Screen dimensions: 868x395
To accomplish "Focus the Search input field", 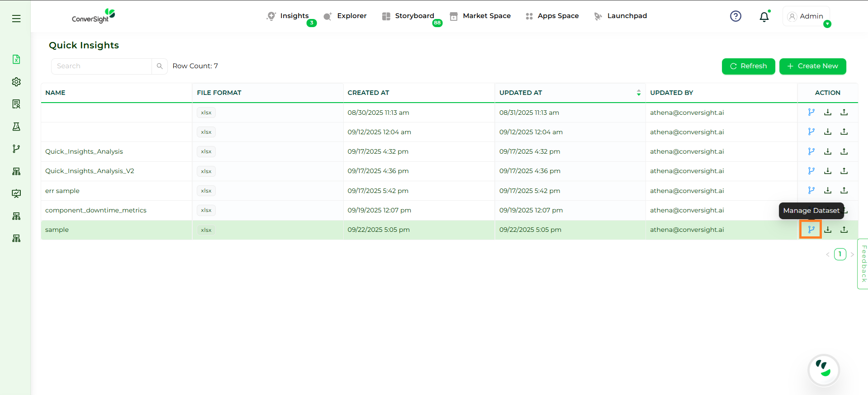I will click(x=102, y=66).
